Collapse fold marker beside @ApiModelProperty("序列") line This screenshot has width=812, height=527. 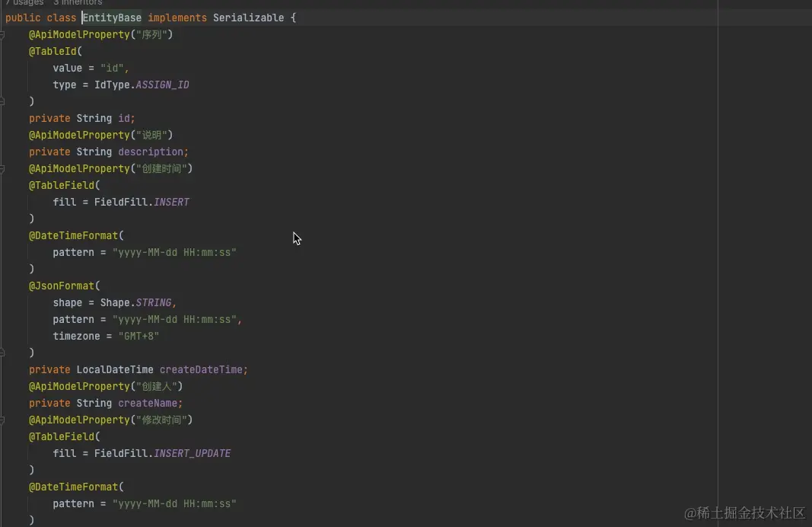pos(2,35)
